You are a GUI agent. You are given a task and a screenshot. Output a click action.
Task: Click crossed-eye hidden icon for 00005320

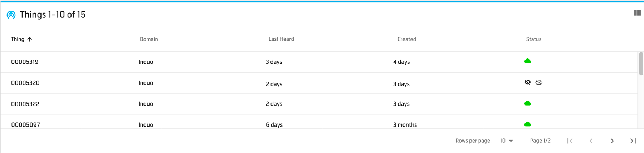(527, 82)
